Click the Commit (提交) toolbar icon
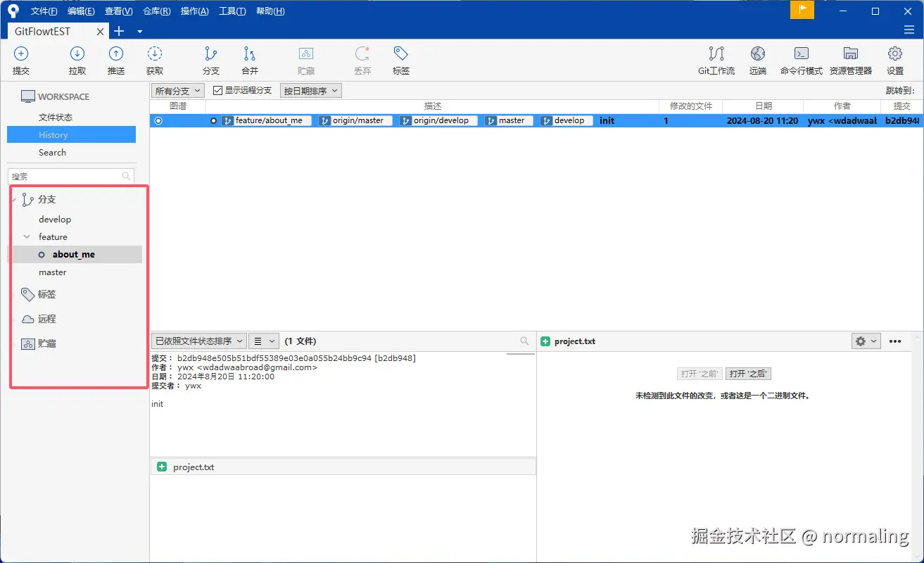Viewport: 924px width, 563px height. point(21,53)
